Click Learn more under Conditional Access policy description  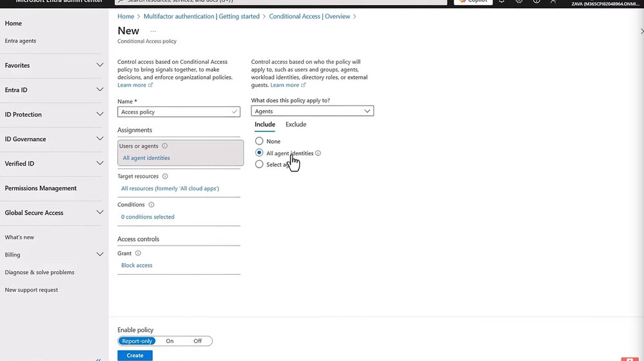click(132, 85)
